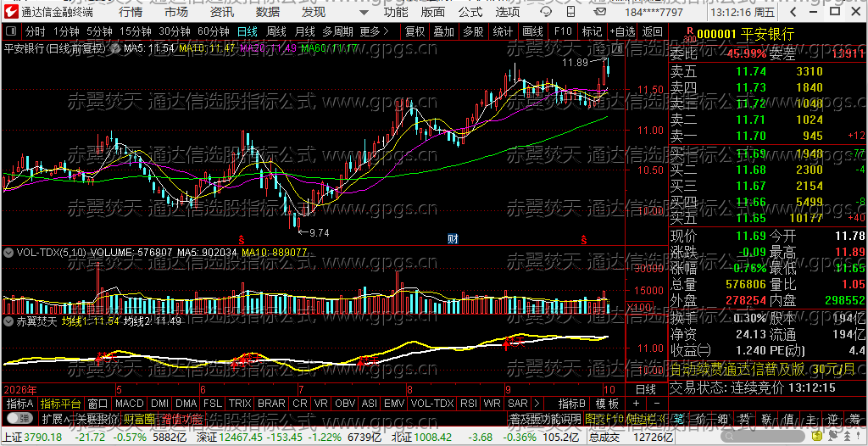Open the 联 linkage tab
Image resolution: width=868 pixels, height=446 pixels.
click(767, 419)
